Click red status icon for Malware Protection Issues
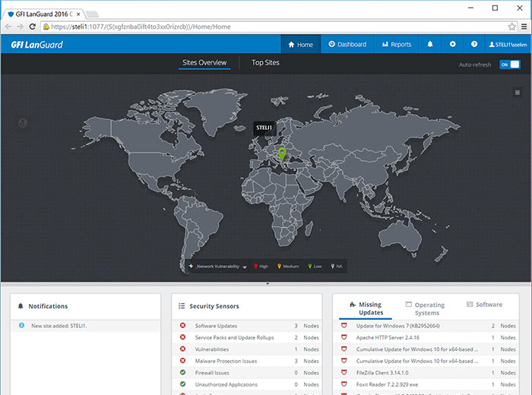 [182, 361]
